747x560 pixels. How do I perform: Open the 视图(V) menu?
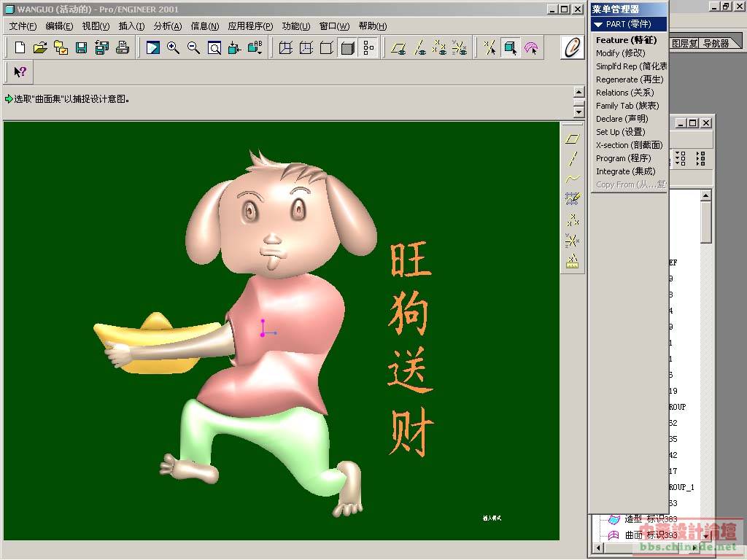click(x=96, y=26)
